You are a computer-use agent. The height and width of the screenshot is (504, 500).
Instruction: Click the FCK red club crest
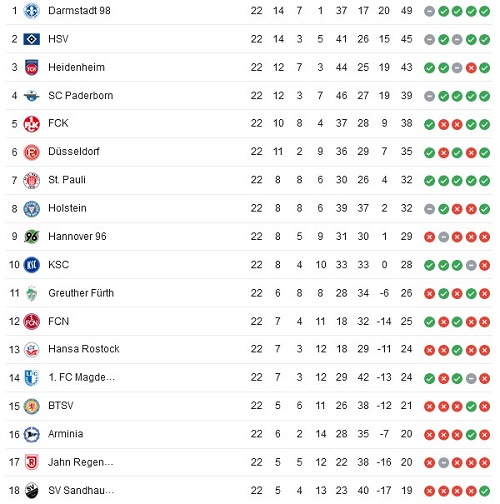pyautogui.click(x=32, y=124)
